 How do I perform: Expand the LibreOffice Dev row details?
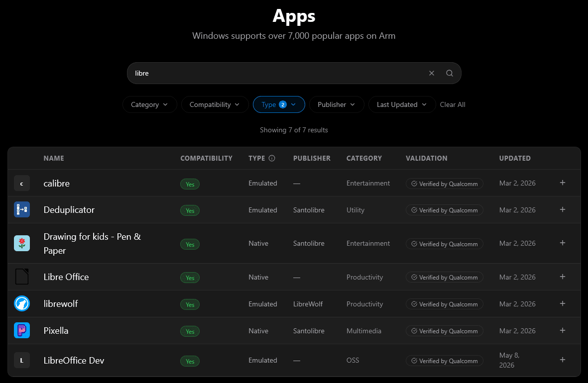coord(563,360)
